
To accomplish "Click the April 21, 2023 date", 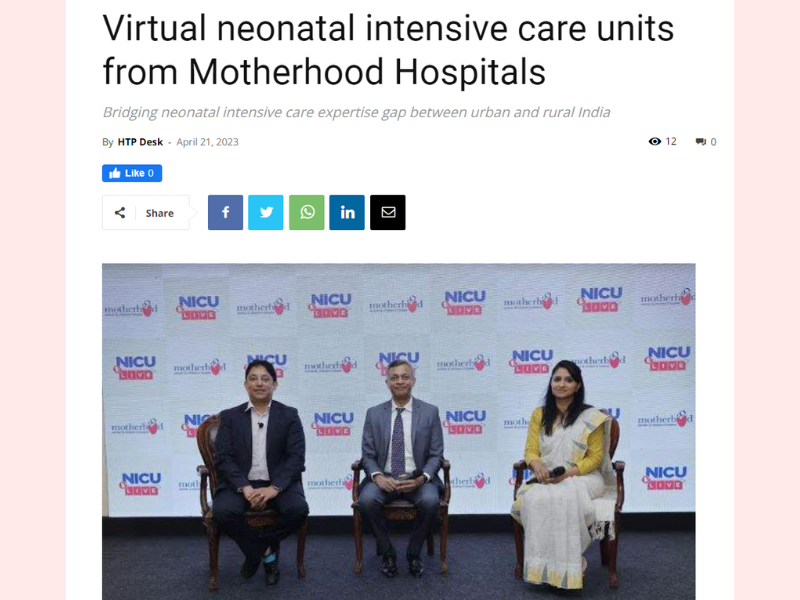I will click(208, 142).
